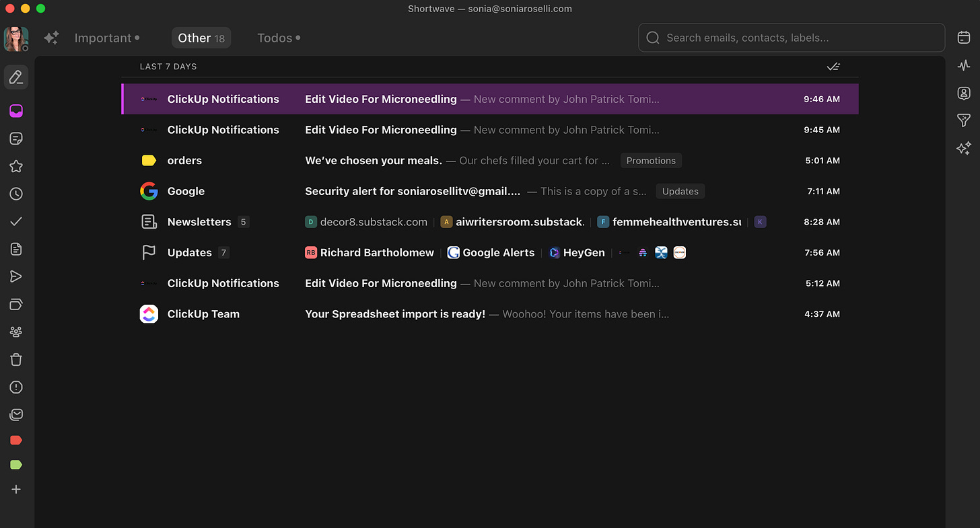Click the 4:37 AM timestamp on ClickUp Team row
Screen dimensions: 980x528
click(823, 314)
